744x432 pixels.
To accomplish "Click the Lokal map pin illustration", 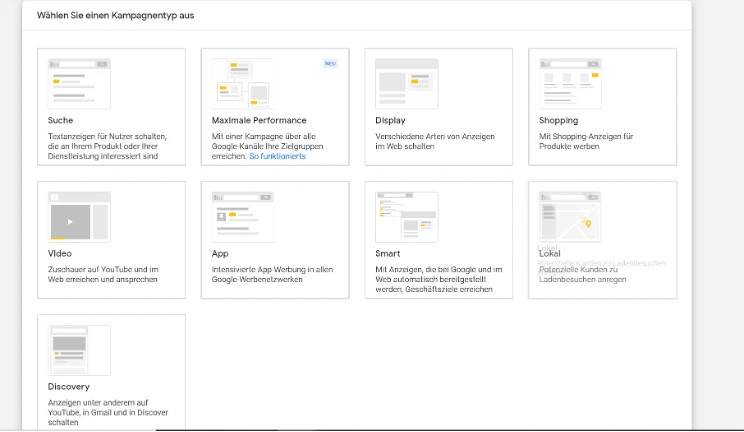I will (x=588, y=224).
